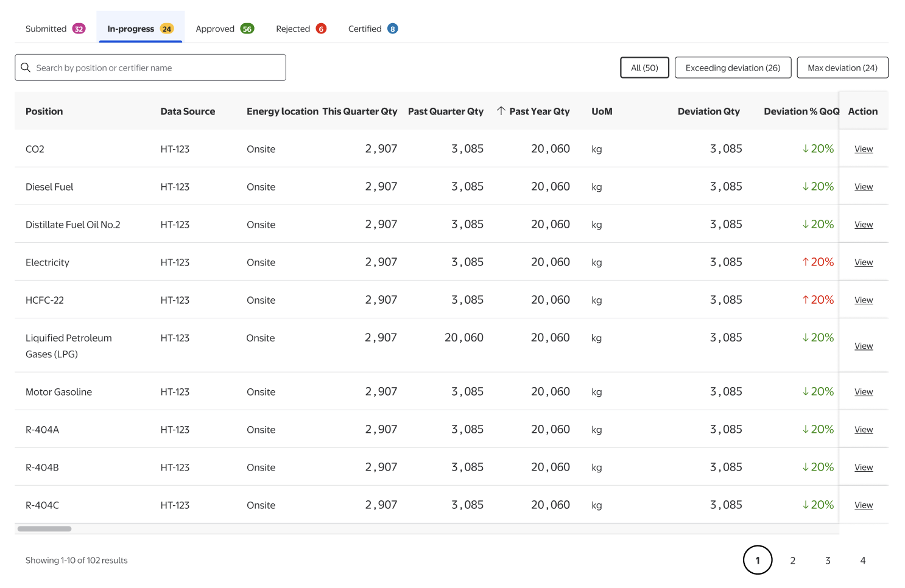View the Diesel Fuel row details
The height and width of the screenshot is (588, 905).
tap(863, 187)
